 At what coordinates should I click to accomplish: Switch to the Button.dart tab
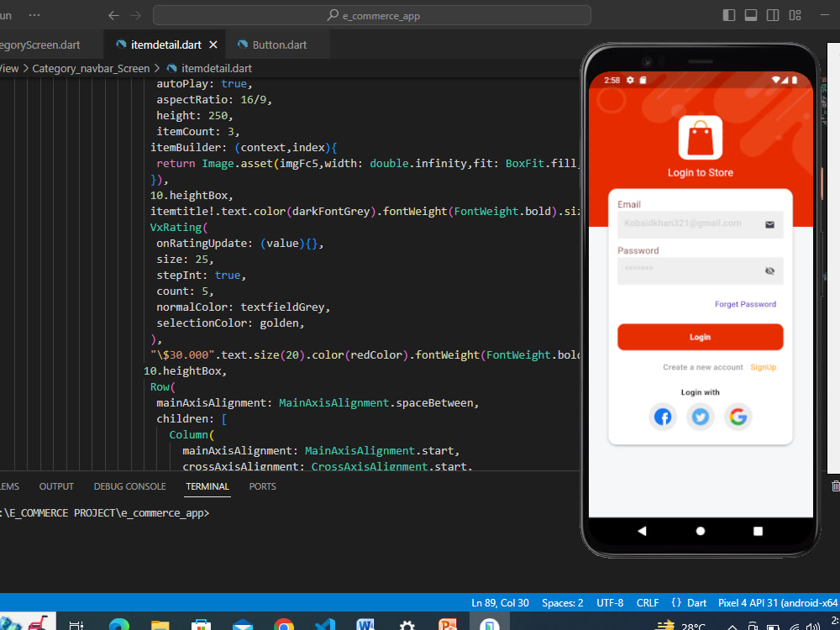277,45
